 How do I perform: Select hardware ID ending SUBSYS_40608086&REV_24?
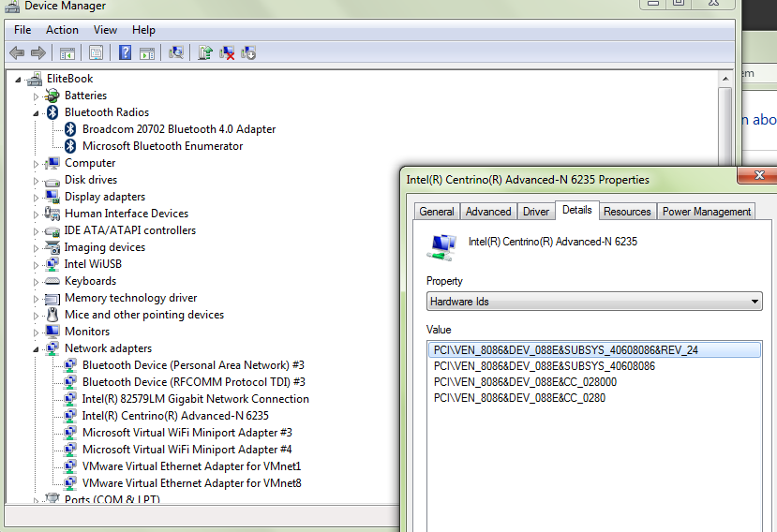point(594,350)
